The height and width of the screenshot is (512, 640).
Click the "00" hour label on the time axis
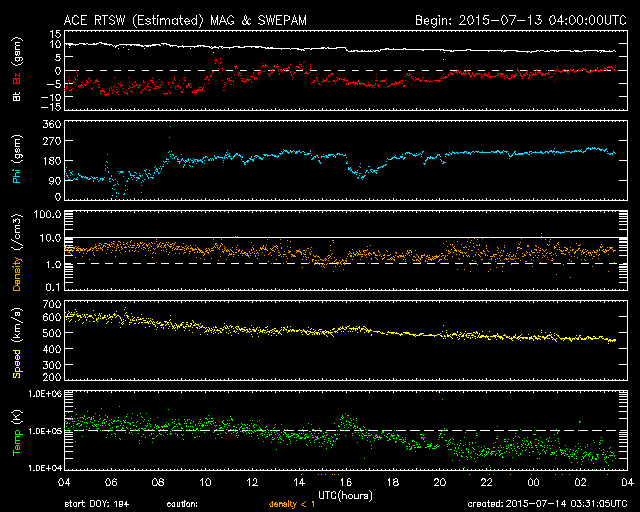pos(533,483)
